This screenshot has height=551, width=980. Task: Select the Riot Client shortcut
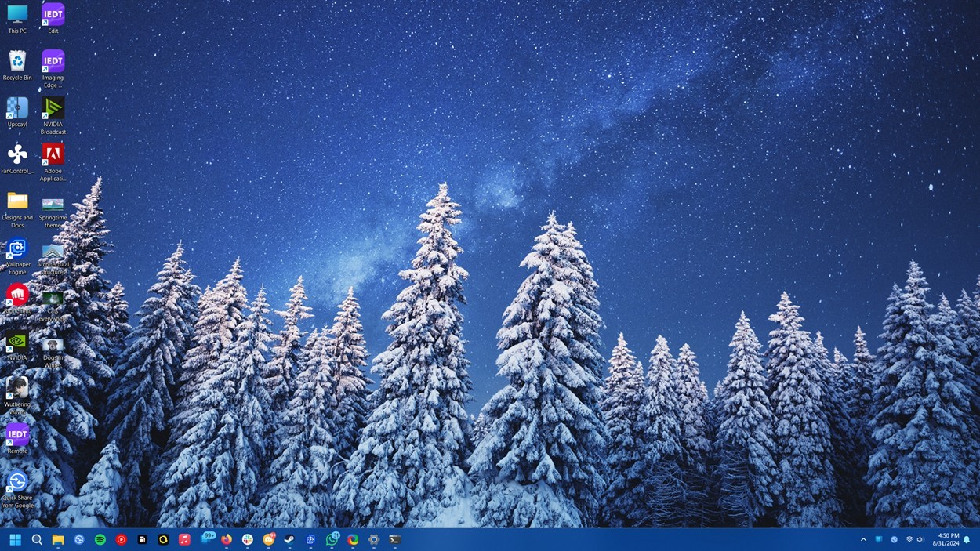click(x=17, y=299)
